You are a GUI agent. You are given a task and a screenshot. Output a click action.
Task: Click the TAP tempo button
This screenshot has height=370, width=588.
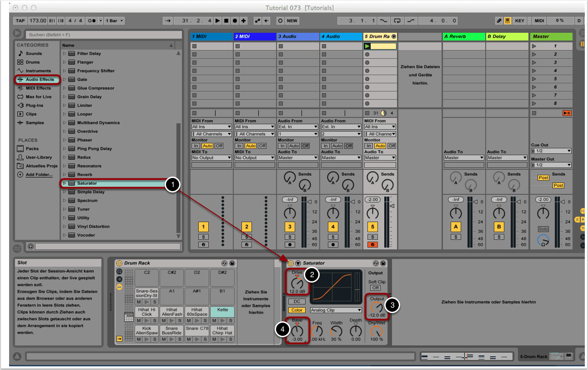pos(20,20)
